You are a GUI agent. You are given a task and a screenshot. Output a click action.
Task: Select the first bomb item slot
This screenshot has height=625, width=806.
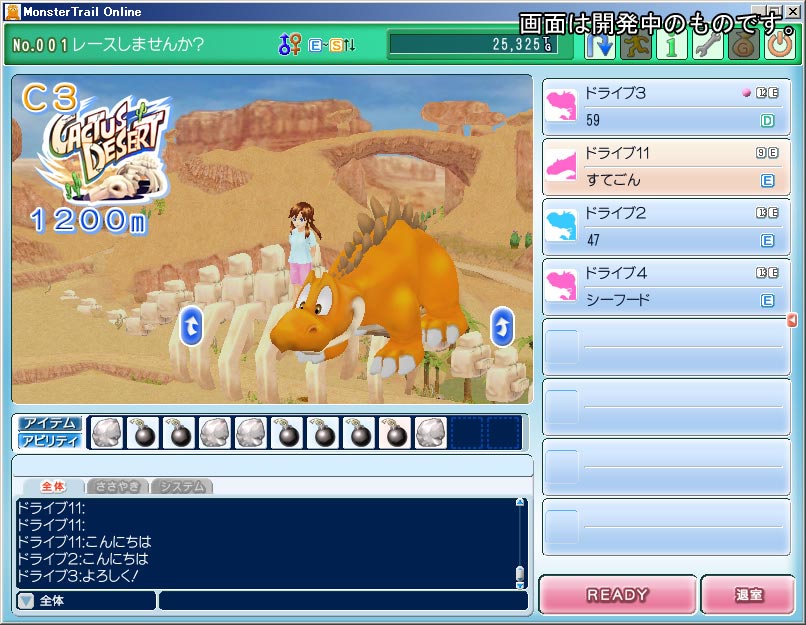coord(143,433)
